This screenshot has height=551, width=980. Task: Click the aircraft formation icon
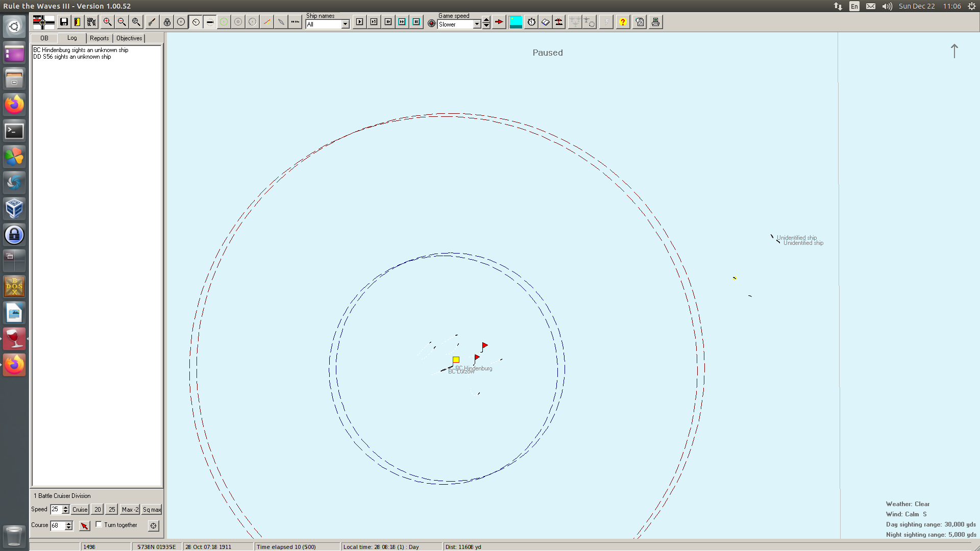[x=575, y=22]
